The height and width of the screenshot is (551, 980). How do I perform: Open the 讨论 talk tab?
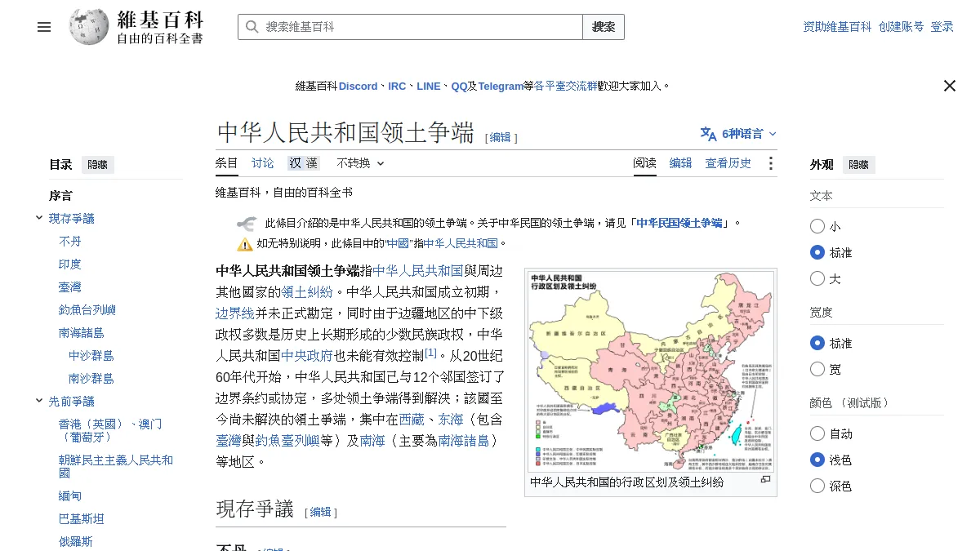263,163
